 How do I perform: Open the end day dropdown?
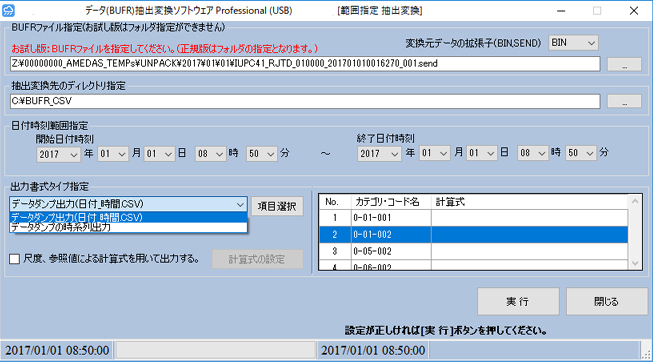481,154
